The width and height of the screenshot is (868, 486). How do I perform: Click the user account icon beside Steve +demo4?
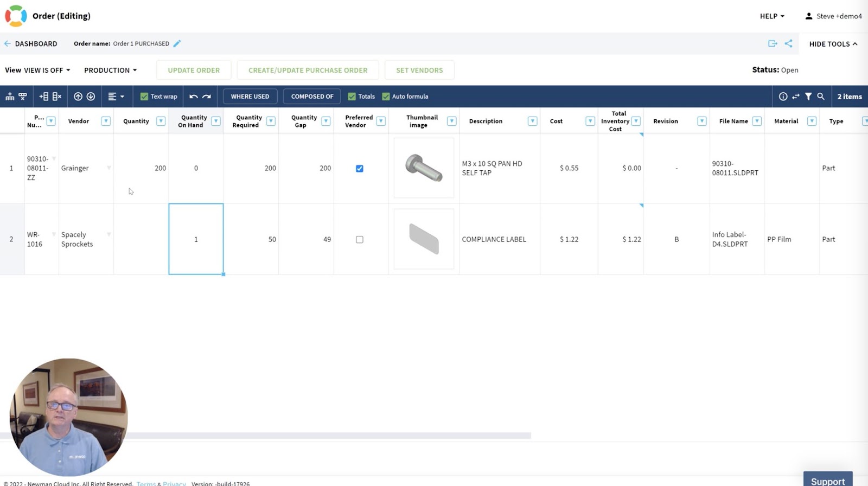[809, 16]
